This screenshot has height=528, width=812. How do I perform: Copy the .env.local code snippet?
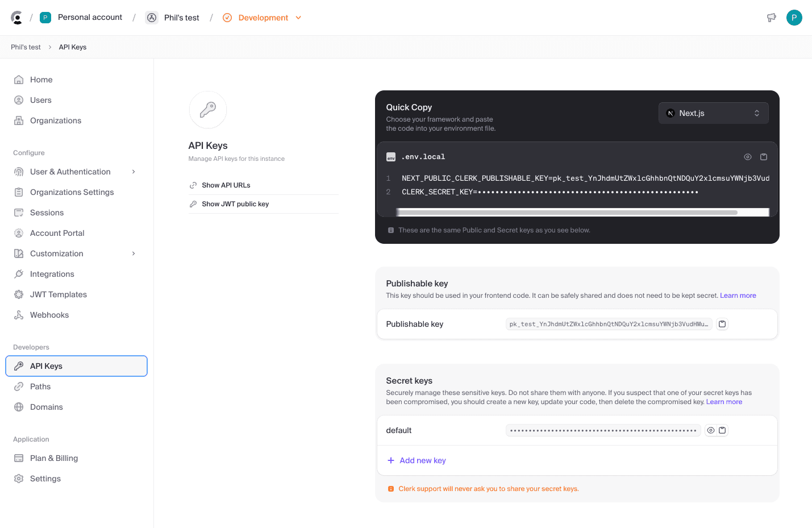pyautogui.click(x=764, y=157)
